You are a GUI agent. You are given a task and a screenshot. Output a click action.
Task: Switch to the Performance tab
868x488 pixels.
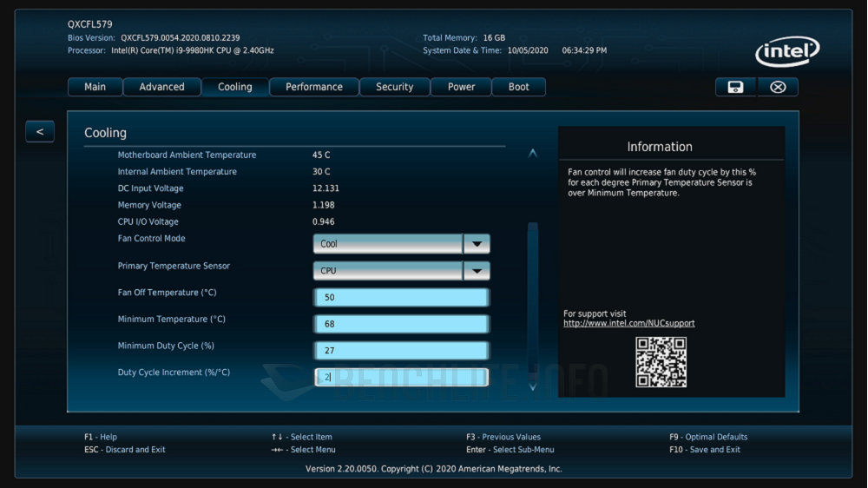pos(314,87)
